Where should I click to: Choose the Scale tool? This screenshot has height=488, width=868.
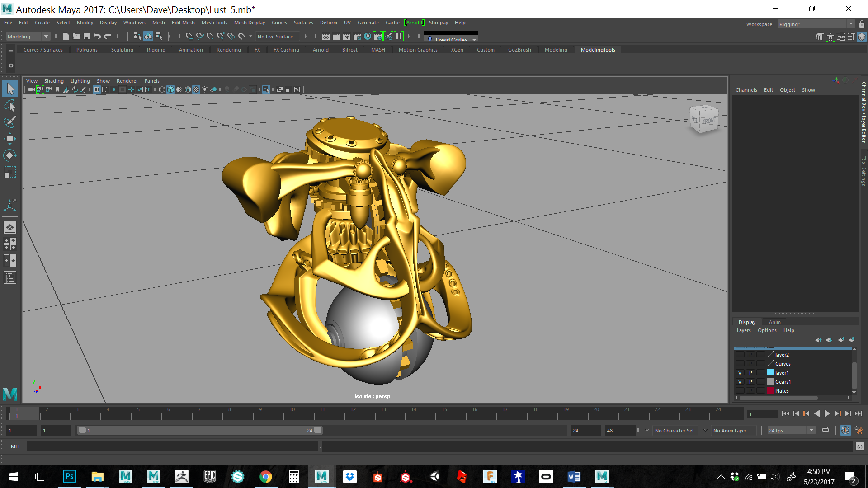coord(10,172)
